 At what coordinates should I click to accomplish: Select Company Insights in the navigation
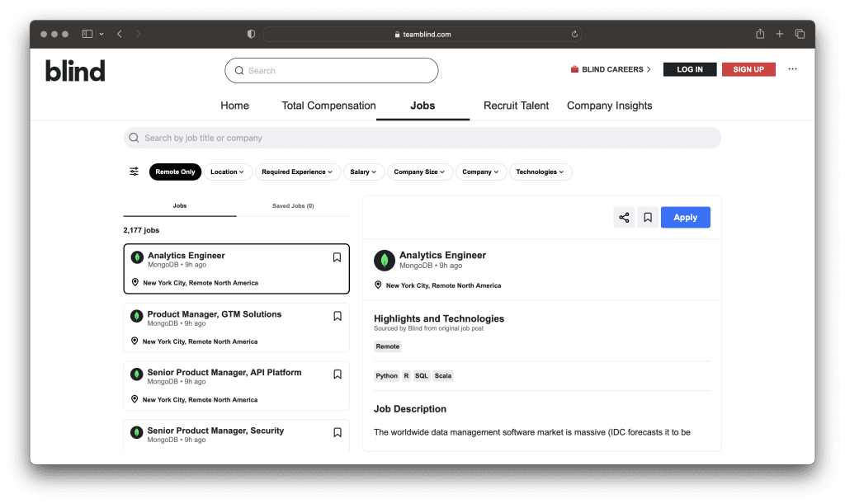(610, 106)
